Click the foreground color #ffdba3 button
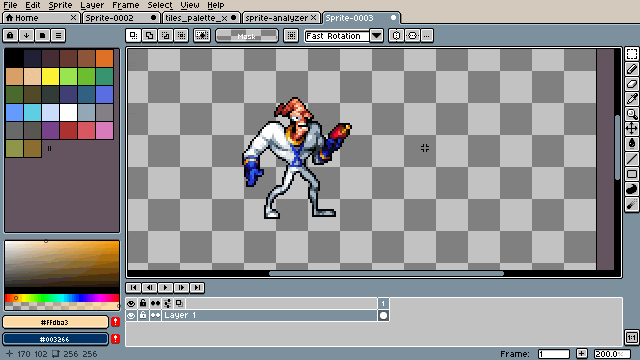 (56, 322)
